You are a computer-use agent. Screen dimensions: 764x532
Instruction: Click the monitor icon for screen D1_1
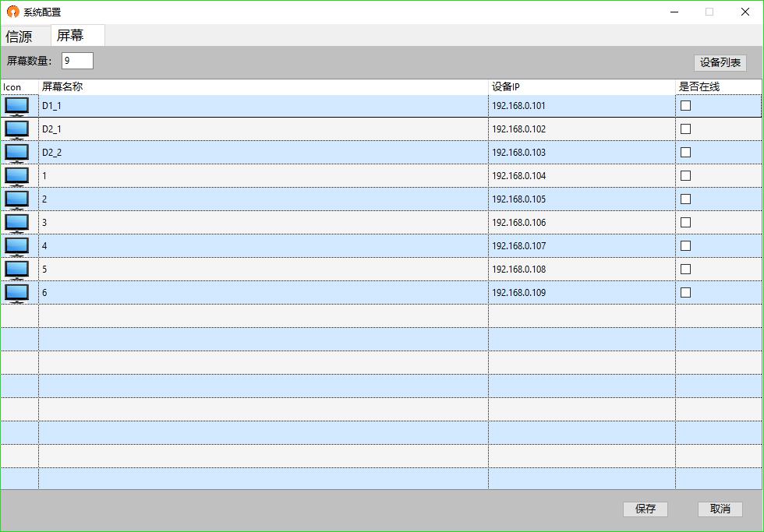17,106
